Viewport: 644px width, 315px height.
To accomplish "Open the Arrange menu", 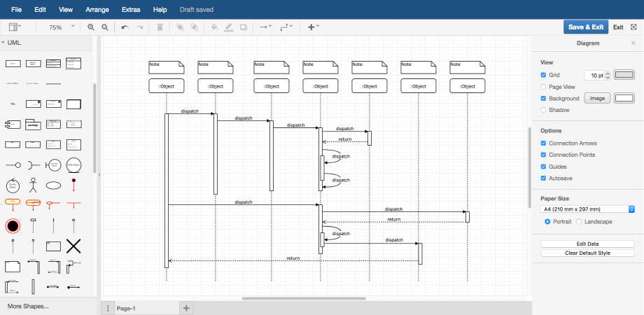I will tap(97, 10).
